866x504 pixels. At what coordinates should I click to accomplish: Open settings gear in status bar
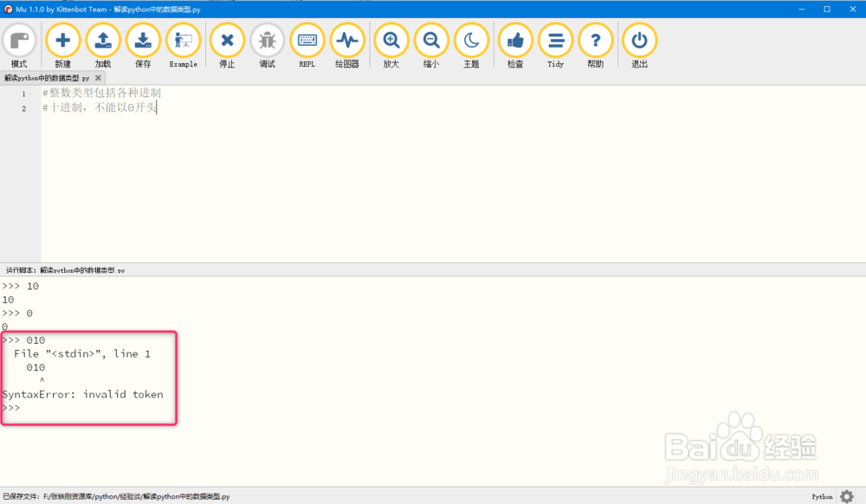click(x=847, y=495)
